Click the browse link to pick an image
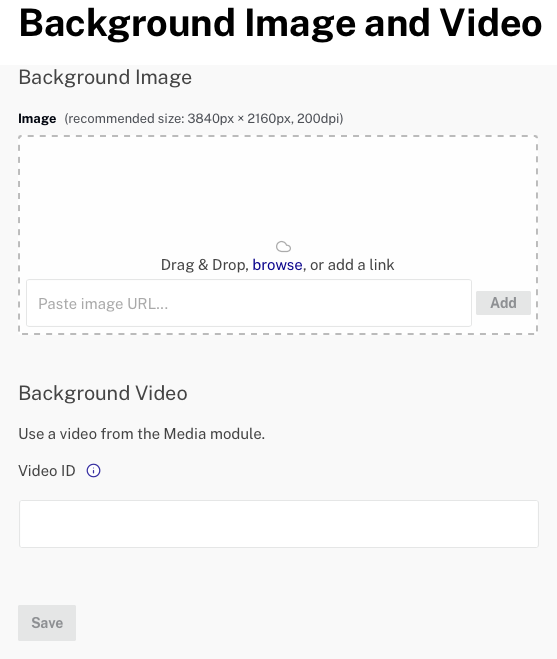Image resolution: width=557 pixels, height=659 pixels. tap(277, 265)
